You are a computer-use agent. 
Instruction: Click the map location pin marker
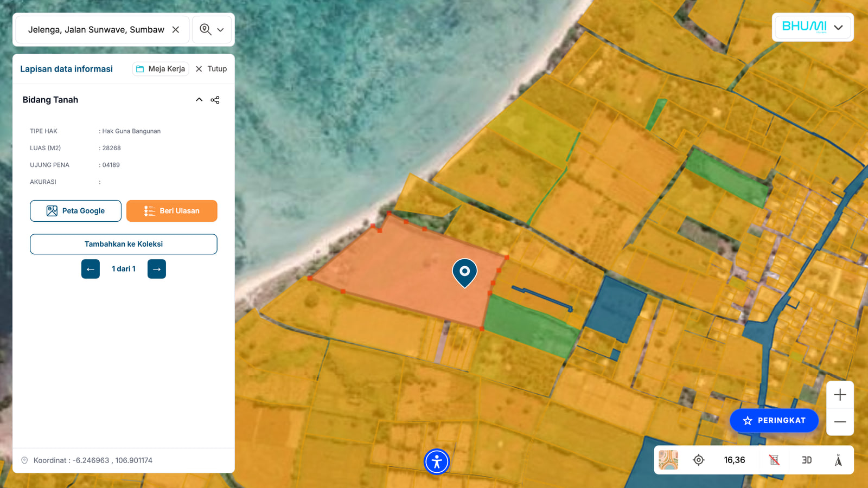pyautogui.click(x=465, y=273)
